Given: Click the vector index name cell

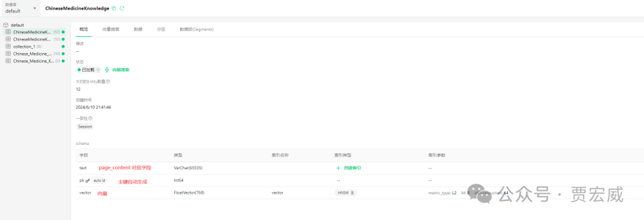Looking at the screenshot, I should 277,193.
